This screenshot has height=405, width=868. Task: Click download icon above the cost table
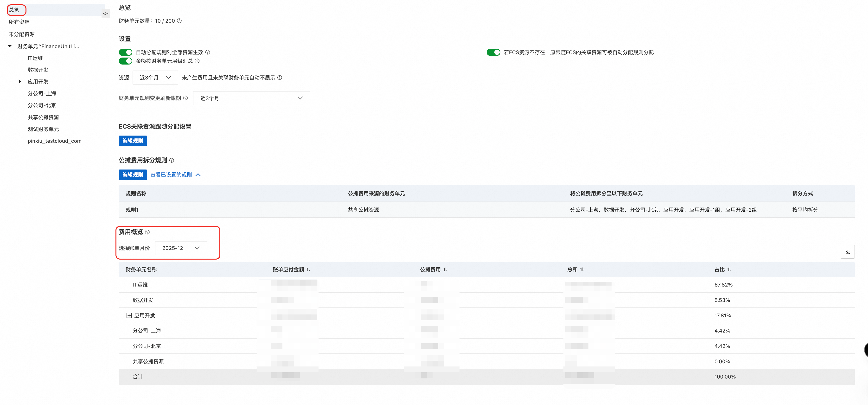coord(848,252)
